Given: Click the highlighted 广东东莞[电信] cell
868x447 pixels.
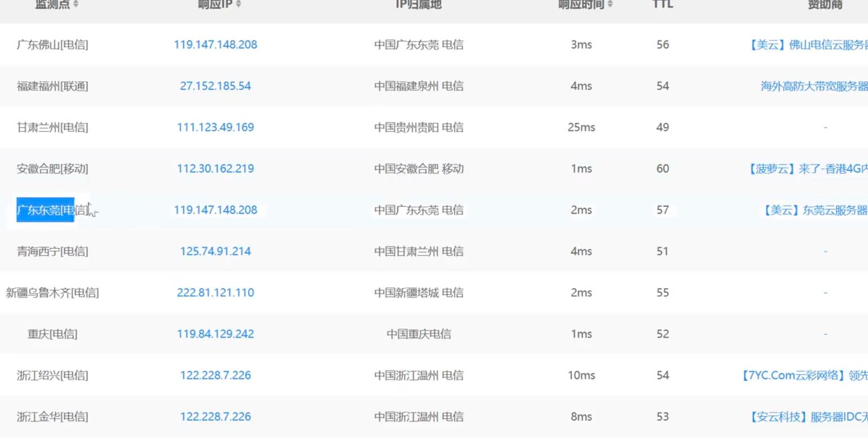Looking at the screenshot, I should pos(52,210).
